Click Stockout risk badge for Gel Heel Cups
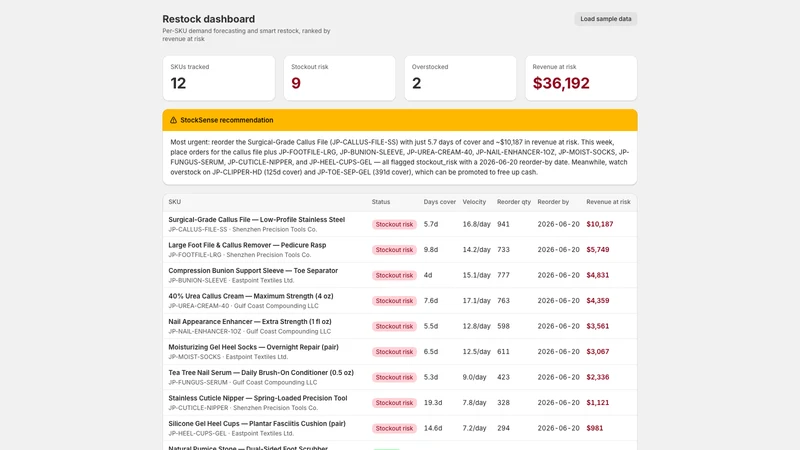 pos(394,429)
